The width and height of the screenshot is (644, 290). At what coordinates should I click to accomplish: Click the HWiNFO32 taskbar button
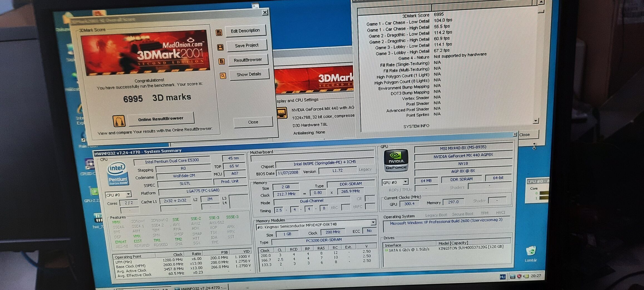click(201, 288)
